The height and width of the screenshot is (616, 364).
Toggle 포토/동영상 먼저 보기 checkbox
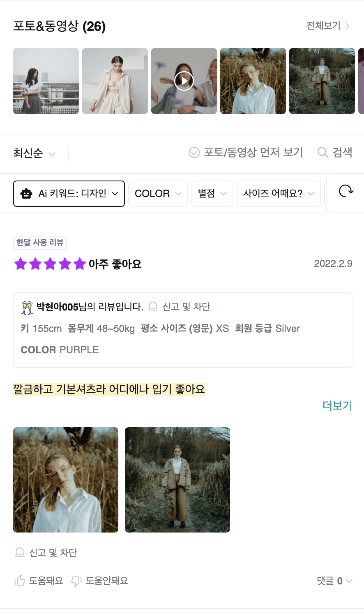(x=194, y=153)
